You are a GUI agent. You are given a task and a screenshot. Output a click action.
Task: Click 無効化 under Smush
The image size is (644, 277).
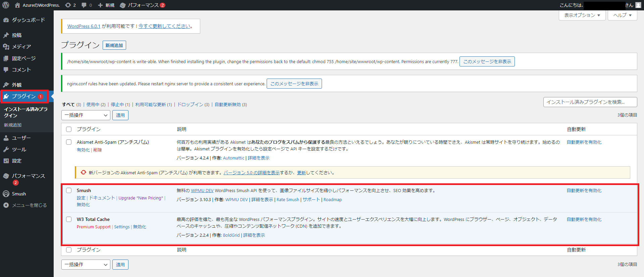click(x=83, y=204)
